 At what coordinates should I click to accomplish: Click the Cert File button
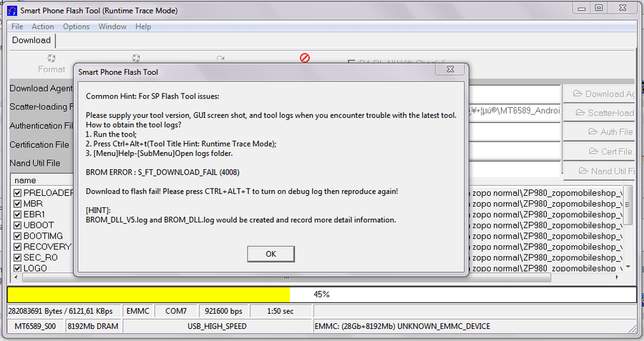pos(599,152)
